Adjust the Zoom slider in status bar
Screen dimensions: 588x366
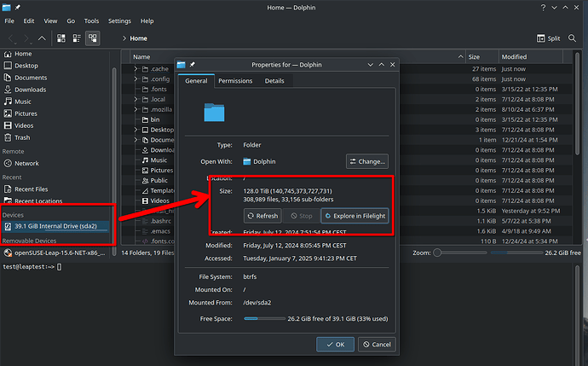(x=460, y=253)
